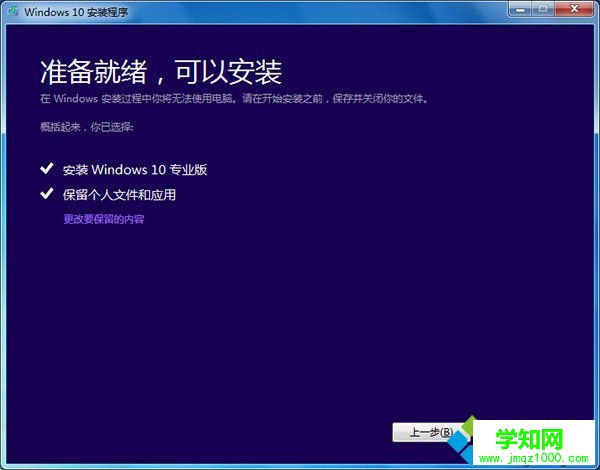Minimize the Windows 10 安装程序 window

coord(520,9)
